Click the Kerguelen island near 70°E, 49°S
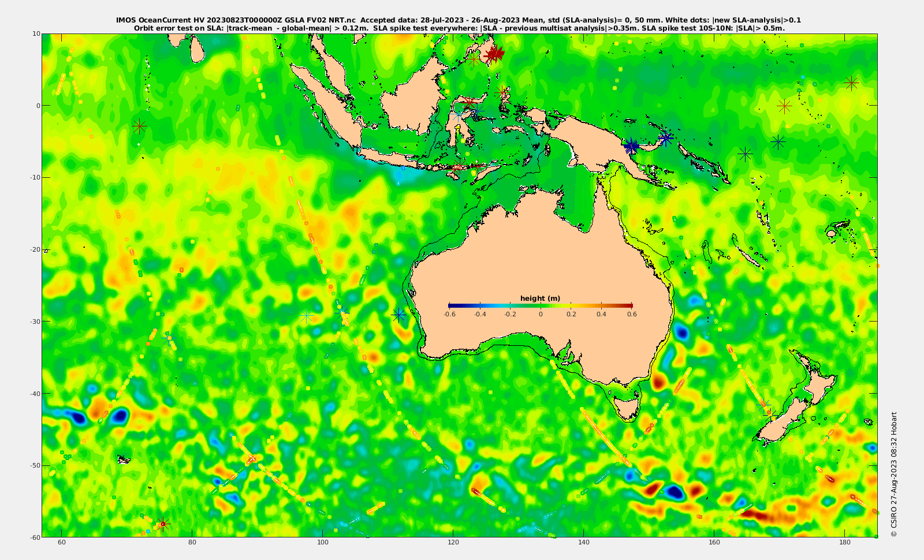This screenshot has height=560, width=924. (x=124, y=460)
